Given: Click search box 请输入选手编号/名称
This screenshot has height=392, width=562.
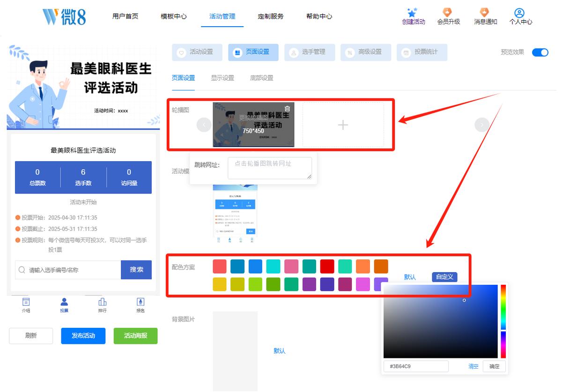Looking at the screenshot, I should (68, 270).
